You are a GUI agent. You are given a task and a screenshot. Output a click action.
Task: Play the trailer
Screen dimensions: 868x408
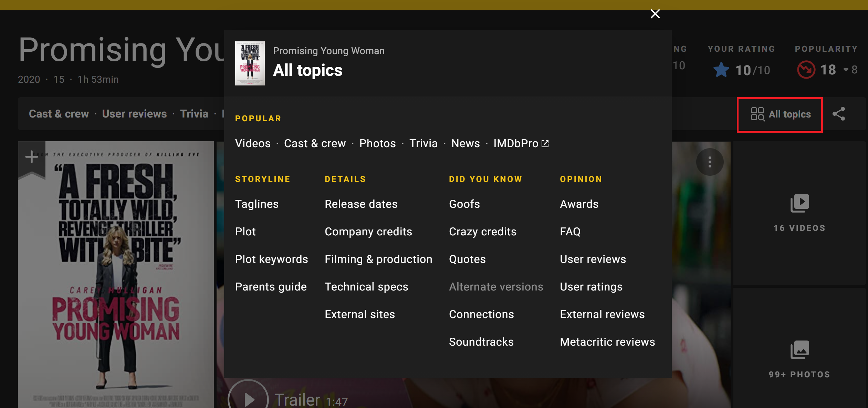248,399
